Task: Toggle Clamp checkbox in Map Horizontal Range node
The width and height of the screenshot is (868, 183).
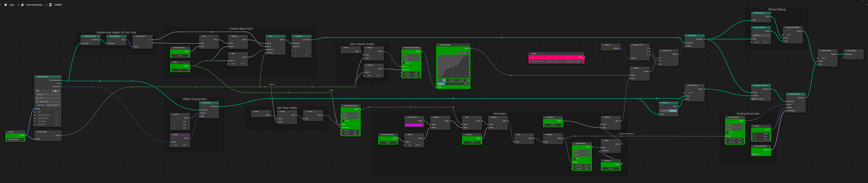Action: [404, 63]
